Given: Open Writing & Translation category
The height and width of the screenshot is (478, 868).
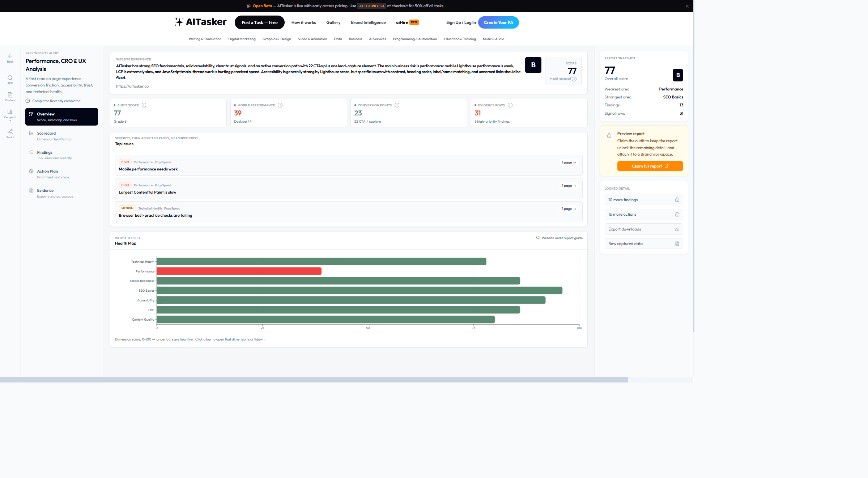Looking at the screenshot, I should click(x=205, y=39).
